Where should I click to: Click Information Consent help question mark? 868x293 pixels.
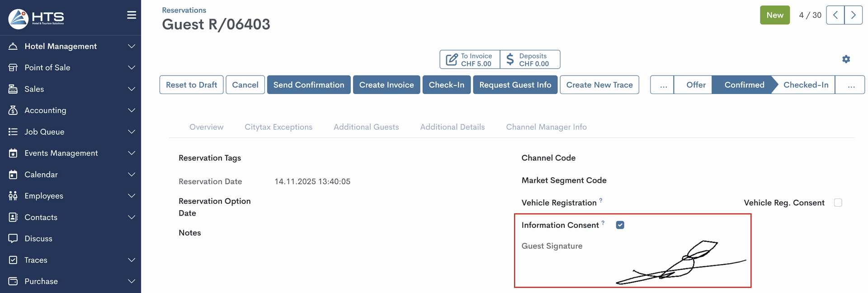click(603, 222)
